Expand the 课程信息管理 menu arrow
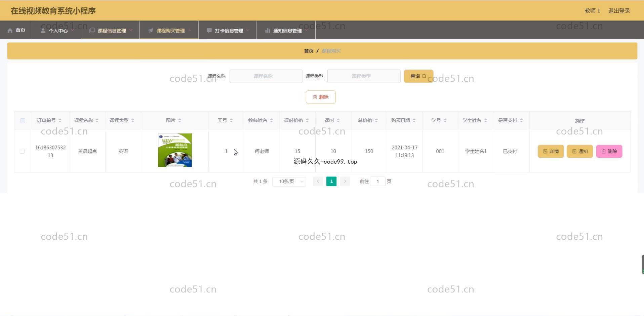Viewport: 644px width, 316px height. tap(131, 30)
